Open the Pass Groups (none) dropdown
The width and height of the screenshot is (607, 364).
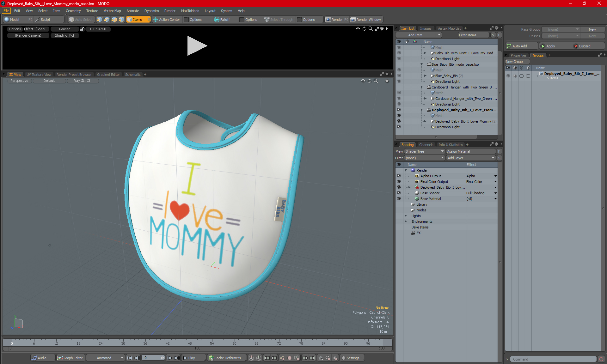tap(561, 29)
